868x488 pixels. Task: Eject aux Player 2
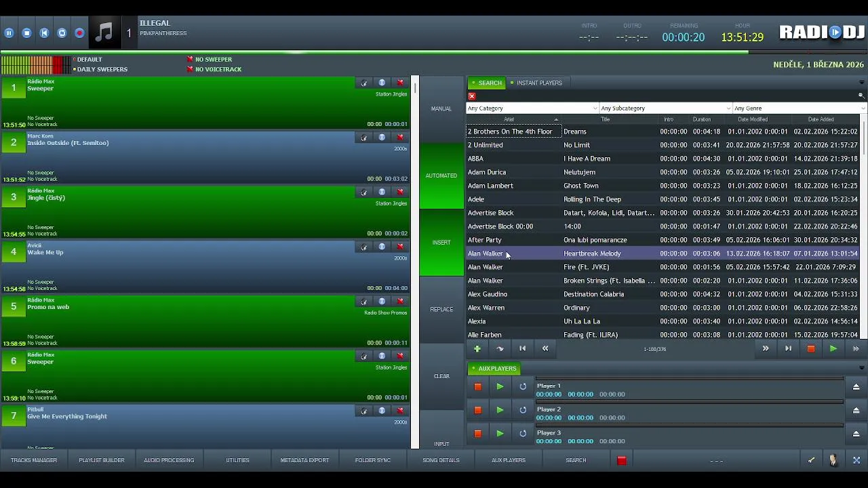click(856, 410)
